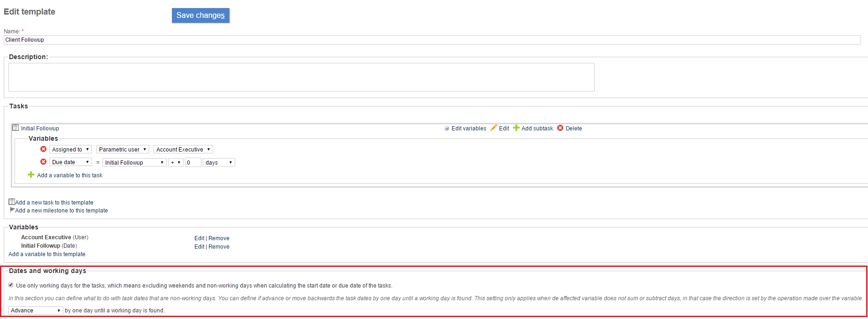Click the green plus Add a variable icon

[x=31, y=175]
